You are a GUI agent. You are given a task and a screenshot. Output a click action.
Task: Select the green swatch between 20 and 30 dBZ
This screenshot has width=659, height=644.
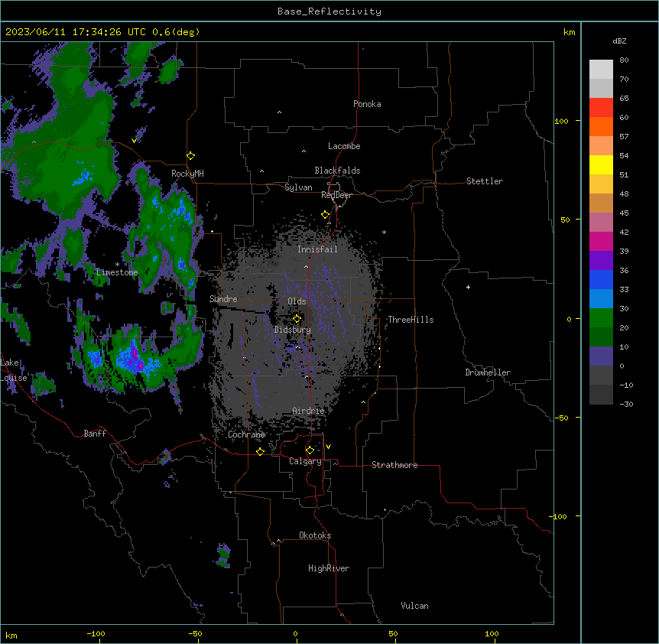[601, 318]
